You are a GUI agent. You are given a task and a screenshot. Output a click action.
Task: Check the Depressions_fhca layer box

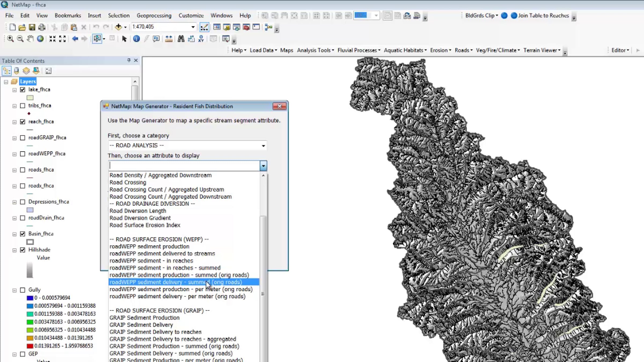[23, 202]
